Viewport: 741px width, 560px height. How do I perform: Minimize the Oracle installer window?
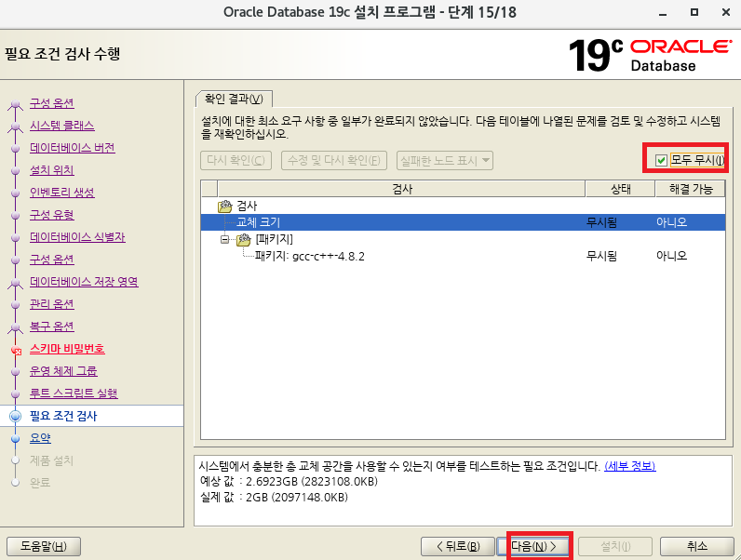(663, 13)
